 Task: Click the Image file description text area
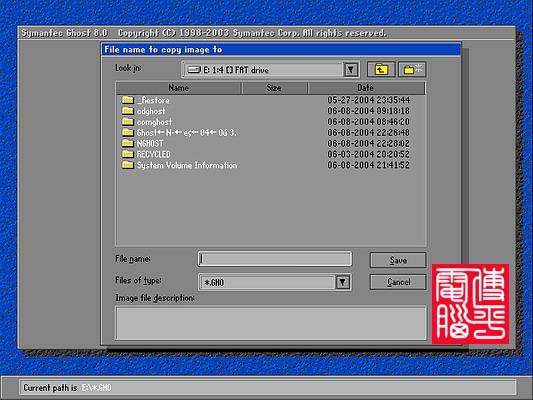271,323
